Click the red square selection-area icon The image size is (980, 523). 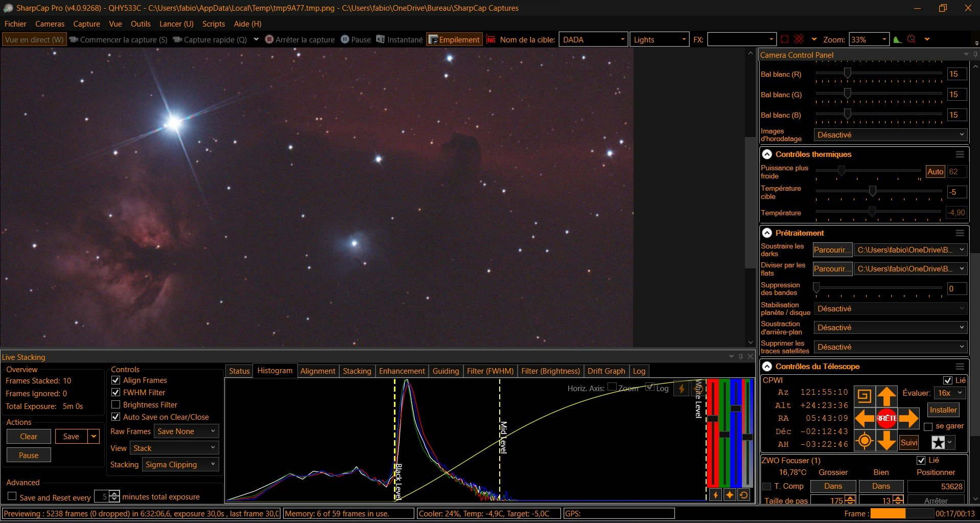[x=785, y=39]
